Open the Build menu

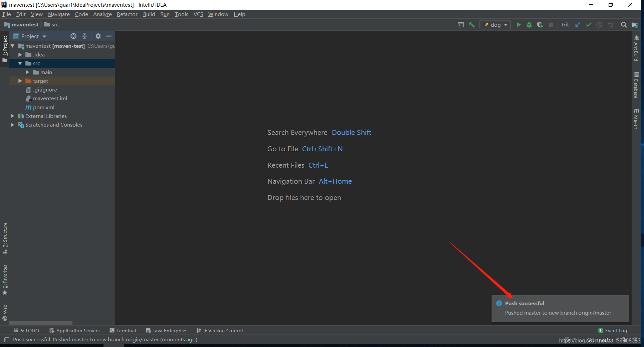click(149, 14)
